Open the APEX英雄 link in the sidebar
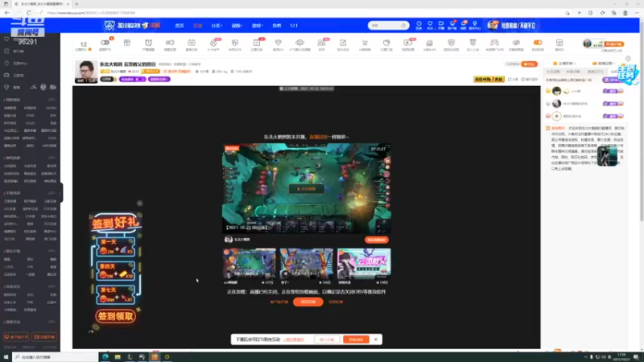 tap(49, 146)
